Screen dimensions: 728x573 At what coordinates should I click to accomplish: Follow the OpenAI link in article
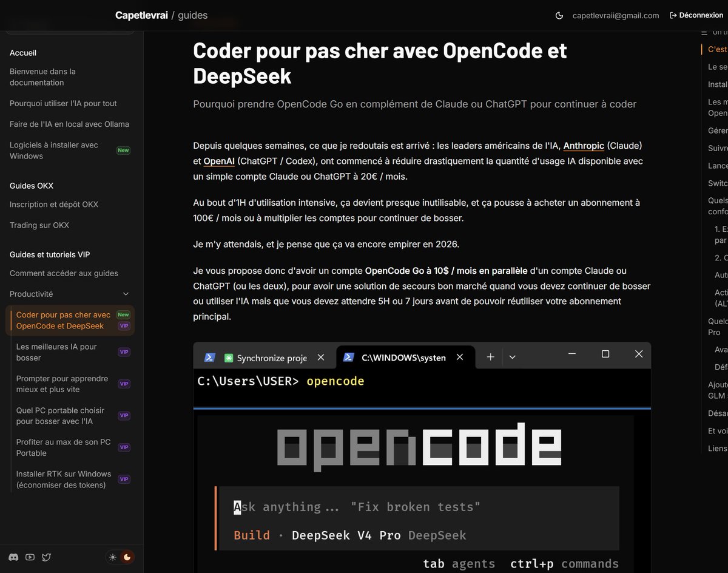click(219, 161)
